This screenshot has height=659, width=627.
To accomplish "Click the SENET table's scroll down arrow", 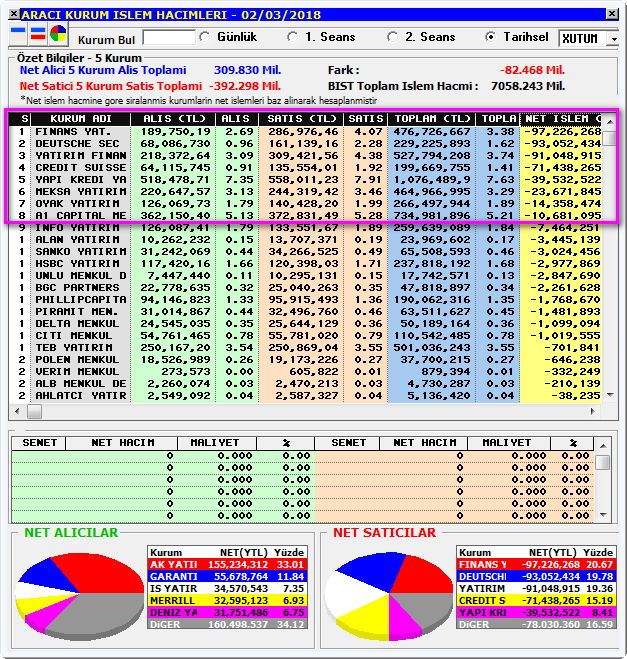I will click(x=603, y=515).
